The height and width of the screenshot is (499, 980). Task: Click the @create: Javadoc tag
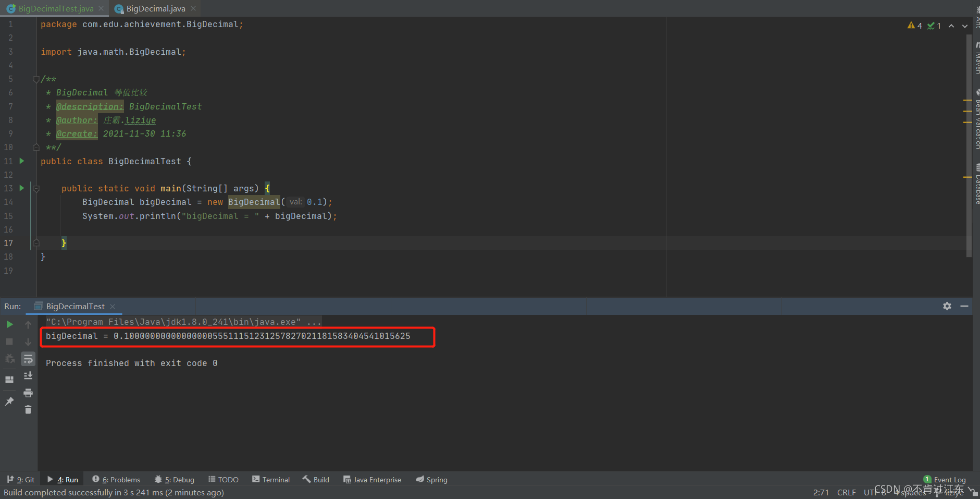pyautogui.click(x=77, y=133)
